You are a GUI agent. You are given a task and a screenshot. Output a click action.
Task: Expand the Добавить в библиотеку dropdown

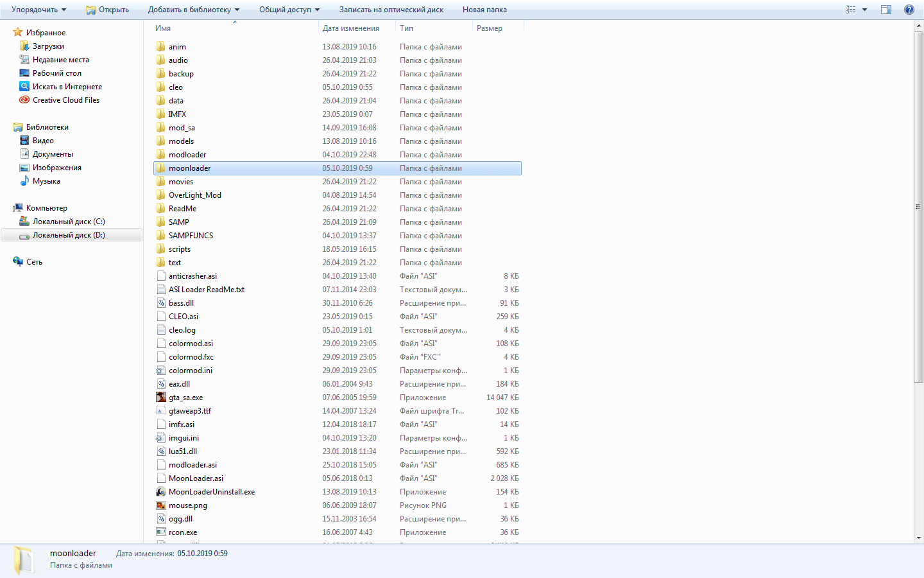tap(194, 10)
